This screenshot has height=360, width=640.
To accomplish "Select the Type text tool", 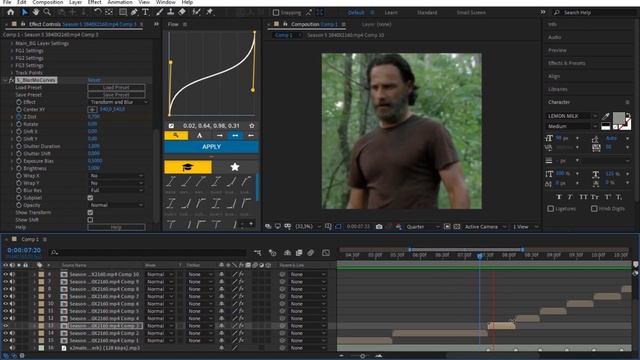I will pos(145,12).
